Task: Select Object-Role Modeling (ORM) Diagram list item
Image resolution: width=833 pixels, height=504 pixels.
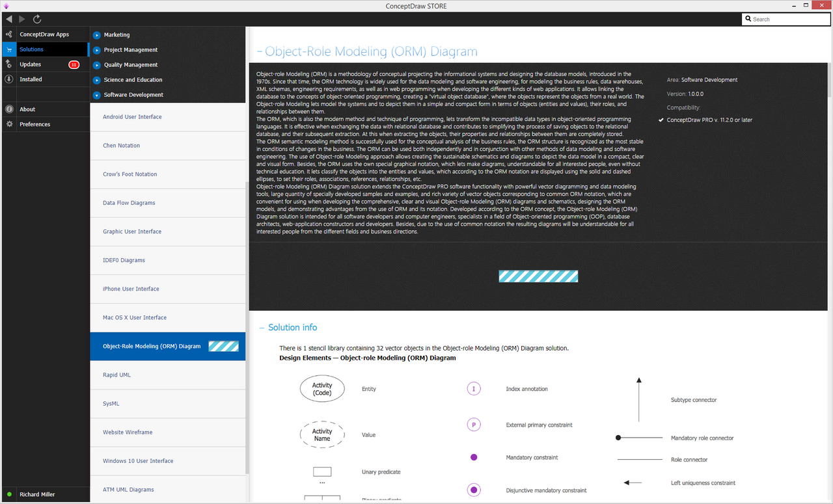Action: 168,347
